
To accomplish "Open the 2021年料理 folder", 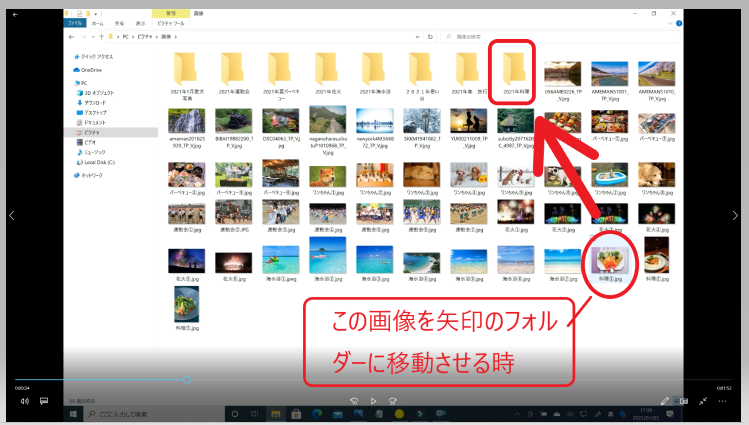I will tap(516, 70).
